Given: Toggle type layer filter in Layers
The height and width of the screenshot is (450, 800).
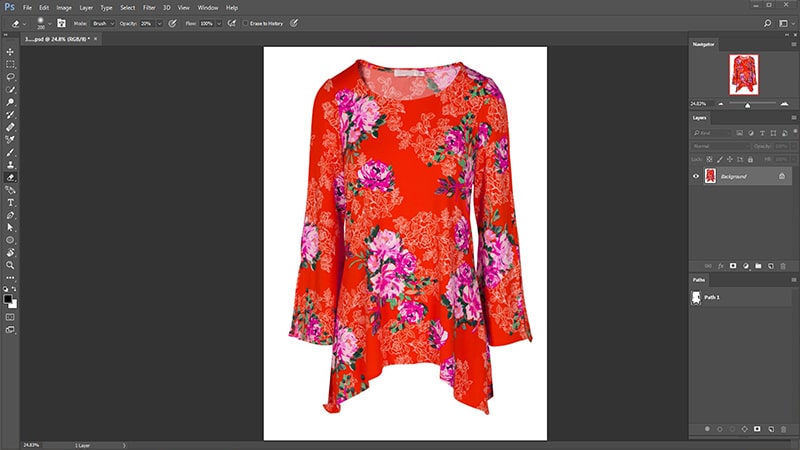Looking at the screenshot, I should 762,133.
